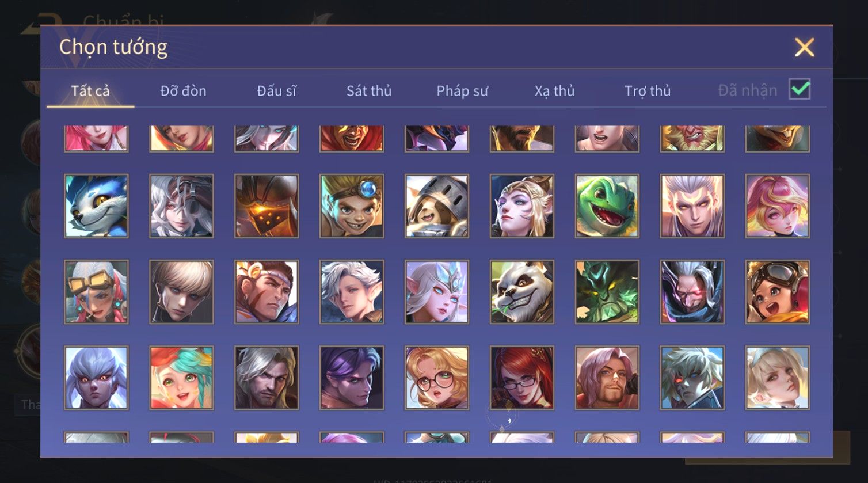
Task: Choose the green forest monster with yellow eyes
Action: pos(607,292)
